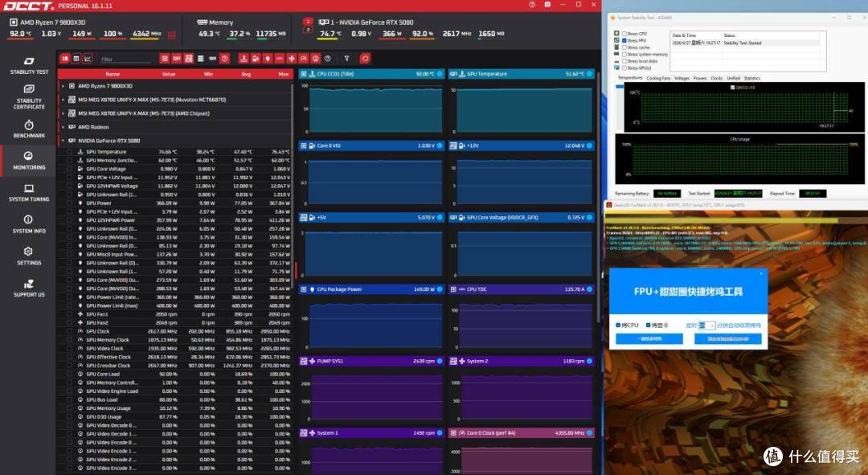This screenshot has width=868, height=475.
Task: Switch to split table-and-graph view icon
Action: coord(65,59)
